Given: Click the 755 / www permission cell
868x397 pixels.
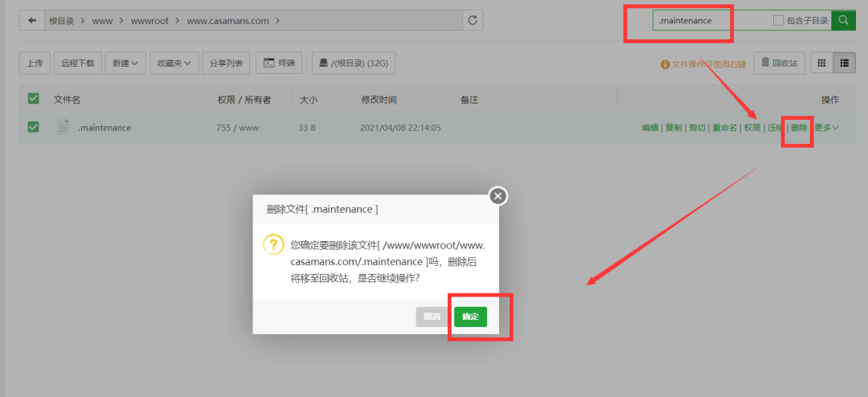Looking at the screenshot, I should pyautogui.click(x=237, y=127).
